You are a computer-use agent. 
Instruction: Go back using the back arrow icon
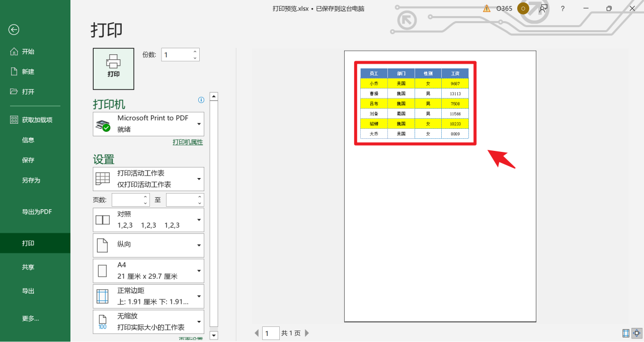(14, 30)
